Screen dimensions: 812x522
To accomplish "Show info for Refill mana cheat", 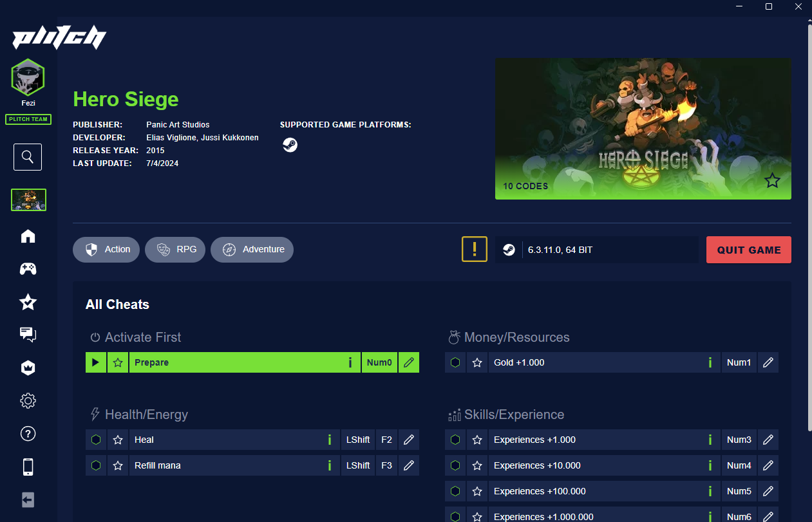I will click(x=330, y=465).
